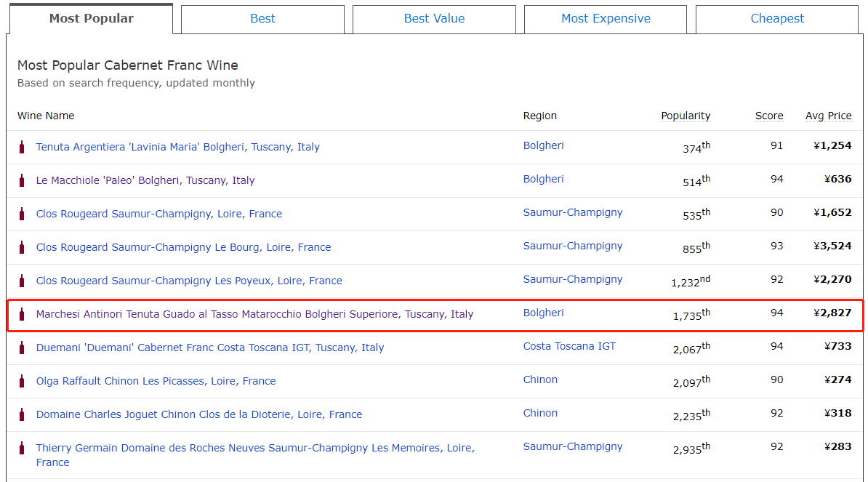868x482 pixels.
Task: Open the Costa Toscana IGT region link
Action: (x=569, y=346)
